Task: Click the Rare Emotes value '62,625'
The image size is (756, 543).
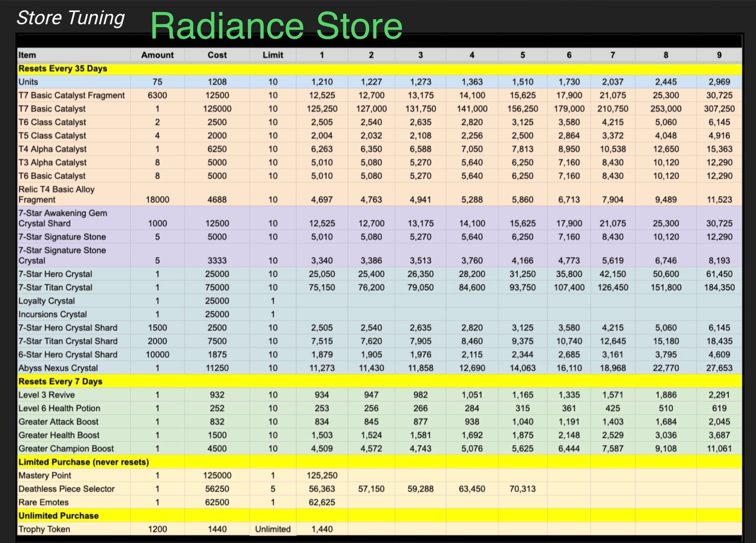Action: (x=322, y=503)
